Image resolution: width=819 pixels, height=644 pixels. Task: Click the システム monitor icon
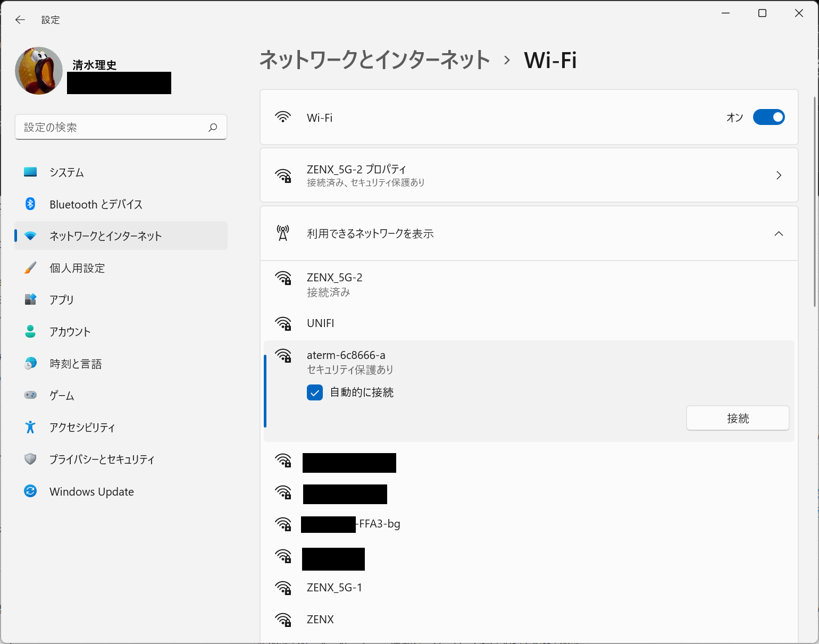pos(30,172)
